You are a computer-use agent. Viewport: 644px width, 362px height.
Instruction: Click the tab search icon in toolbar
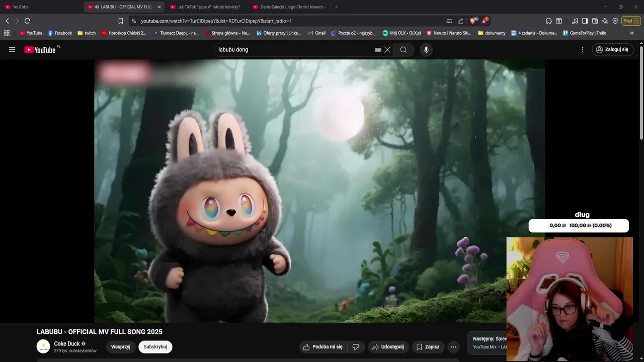(x=558, y=21)
